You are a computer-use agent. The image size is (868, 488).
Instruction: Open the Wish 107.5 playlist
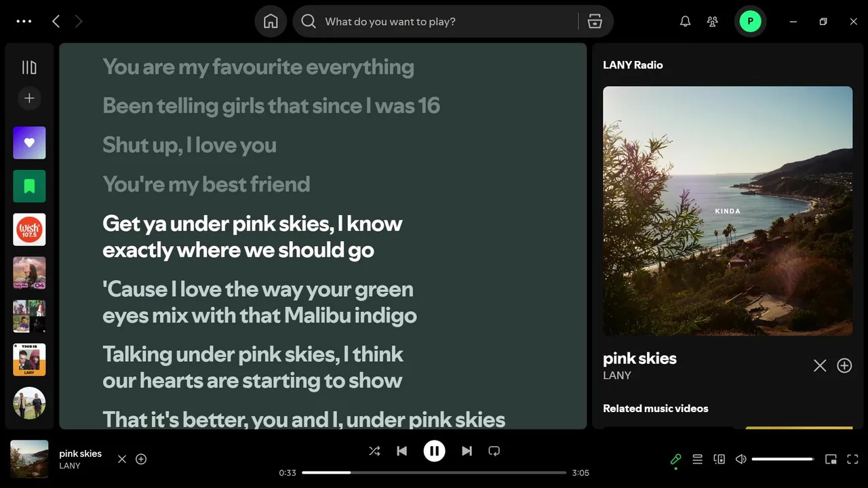(29, 230)
